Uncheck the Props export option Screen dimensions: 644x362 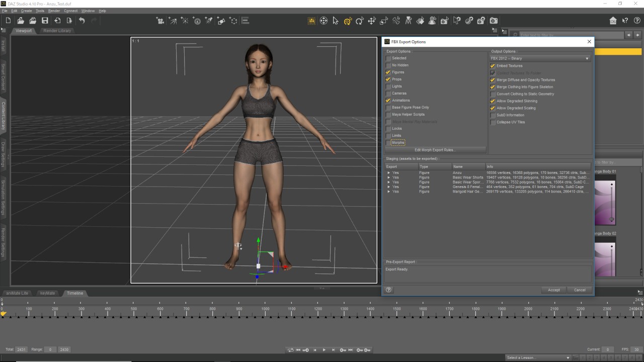pyautogui.click(x=388, y=79)
